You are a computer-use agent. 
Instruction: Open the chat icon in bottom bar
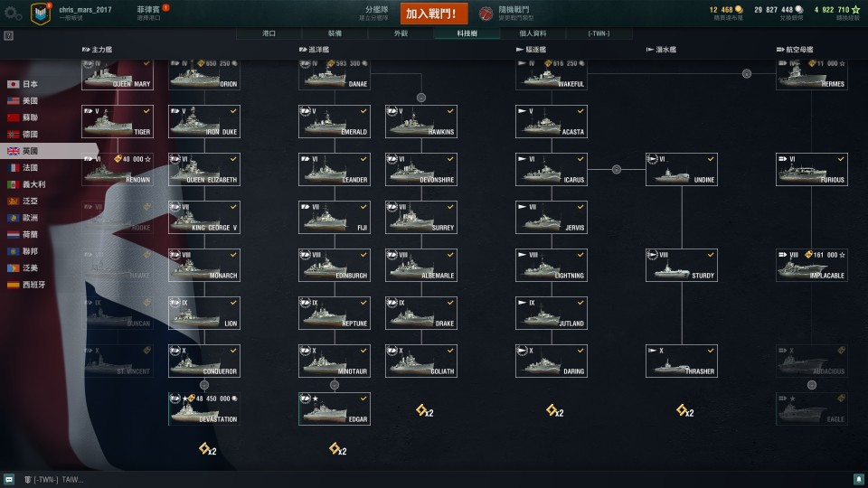9,480
